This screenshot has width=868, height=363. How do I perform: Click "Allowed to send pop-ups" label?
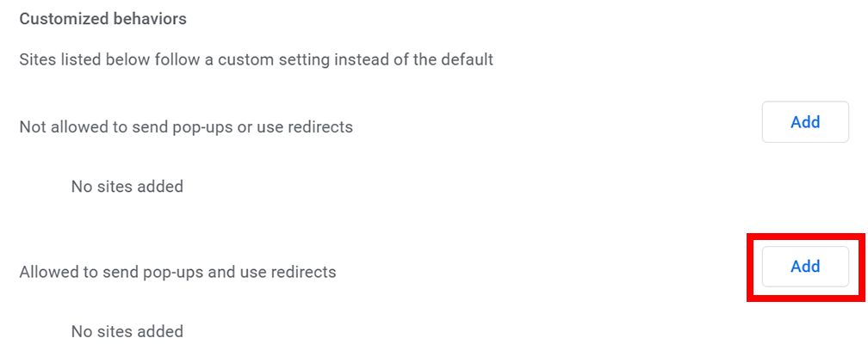click(x=177, y=272)
